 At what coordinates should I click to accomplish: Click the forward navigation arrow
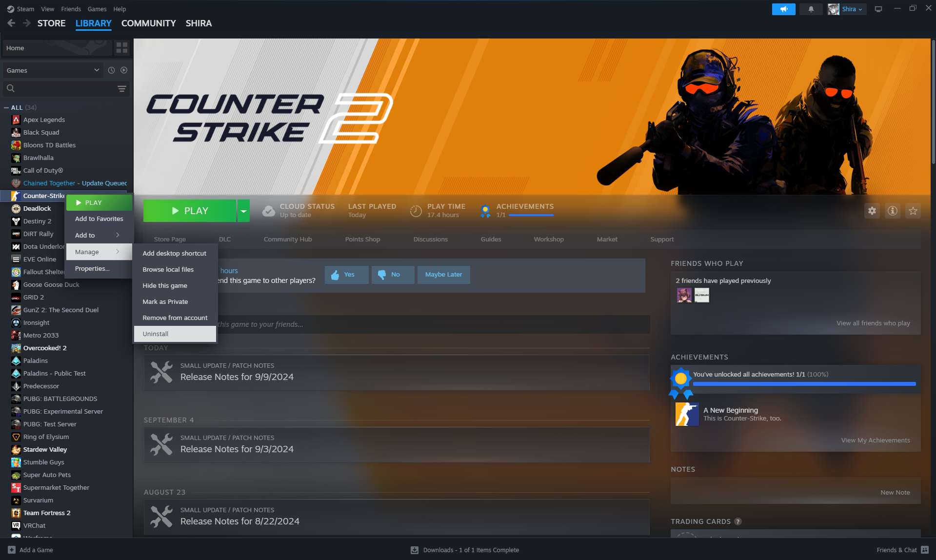pyautogui.click(x=27, y=23)
